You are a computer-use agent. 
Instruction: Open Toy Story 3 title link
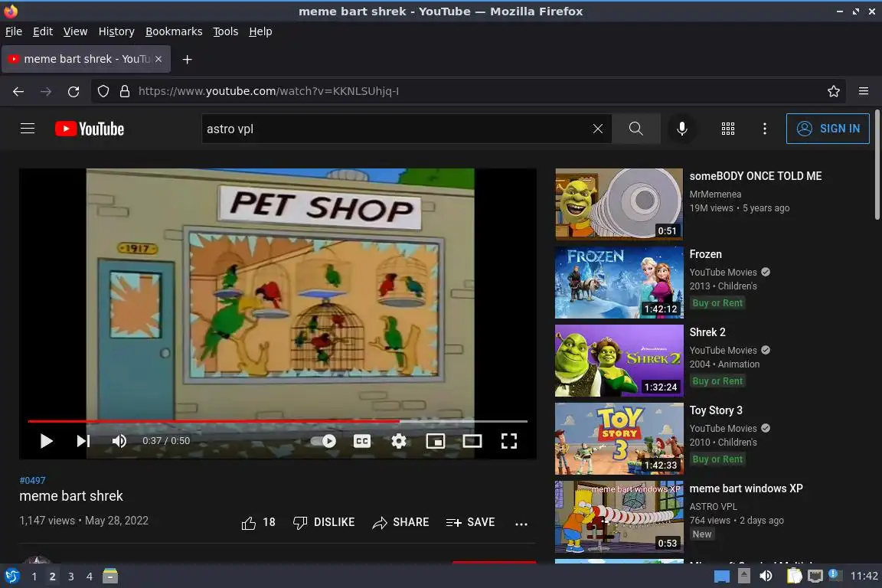[x=716, y=410]
